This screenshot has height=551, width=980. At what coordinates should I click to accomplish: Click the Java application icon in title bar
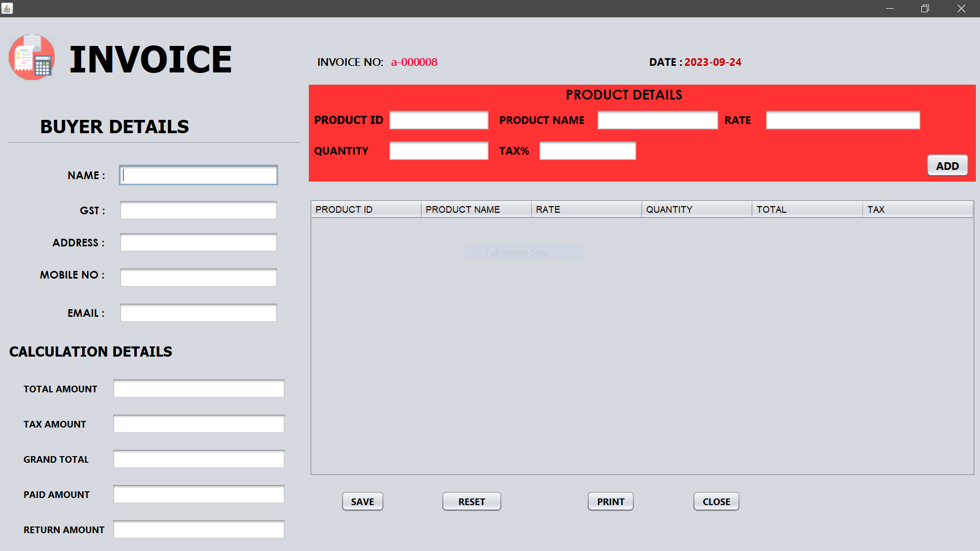pyautogui.click(x=8, y=8)
